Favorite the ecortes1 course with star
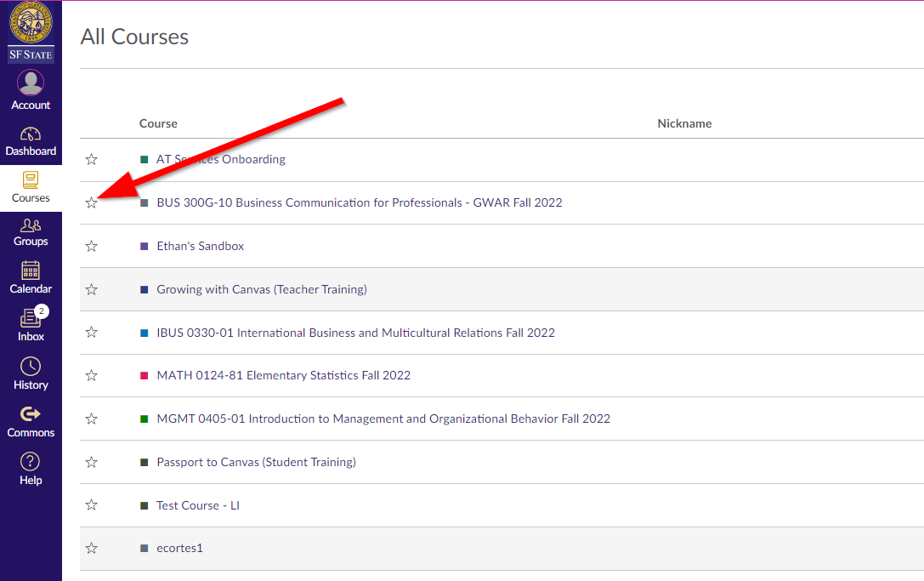The width and height of the screenshot is (924, 581). [x=92, y=549]
